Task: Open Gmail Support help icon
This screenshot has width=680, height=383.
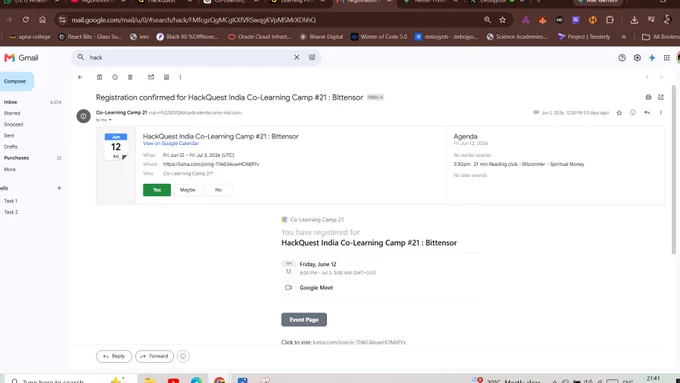Action: 622,58
